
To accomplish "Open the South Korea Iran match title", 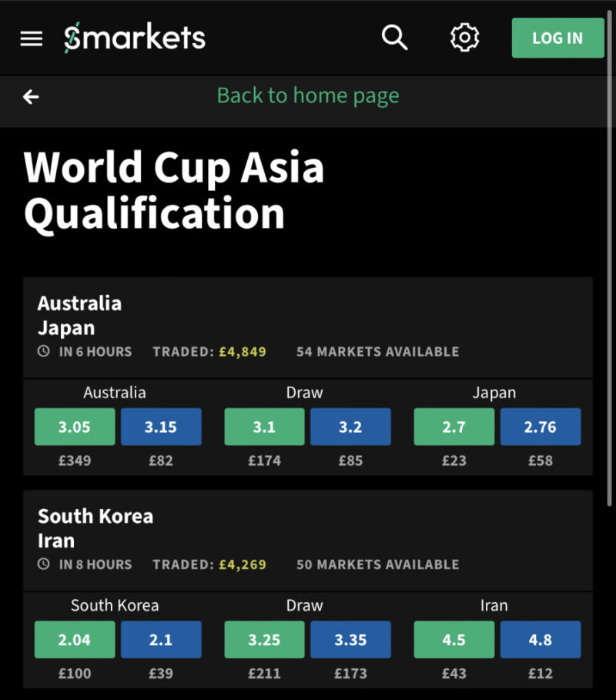I will click(95, 528).
